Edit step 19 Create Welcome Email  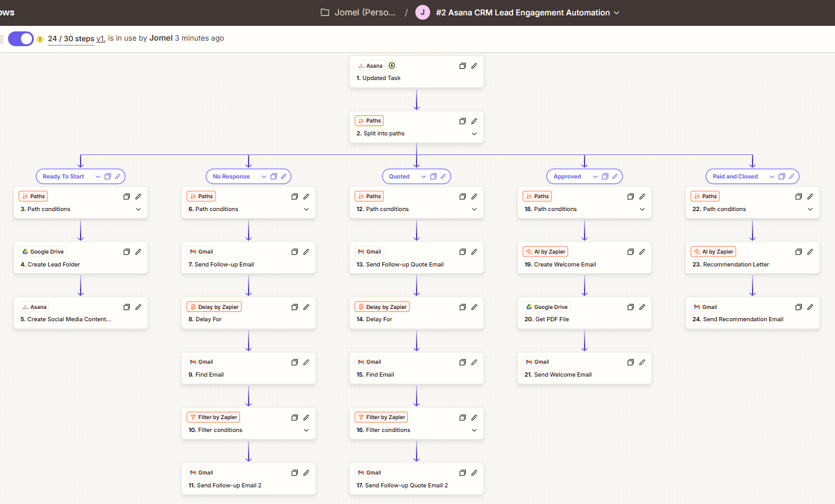(x=642, y=252)
